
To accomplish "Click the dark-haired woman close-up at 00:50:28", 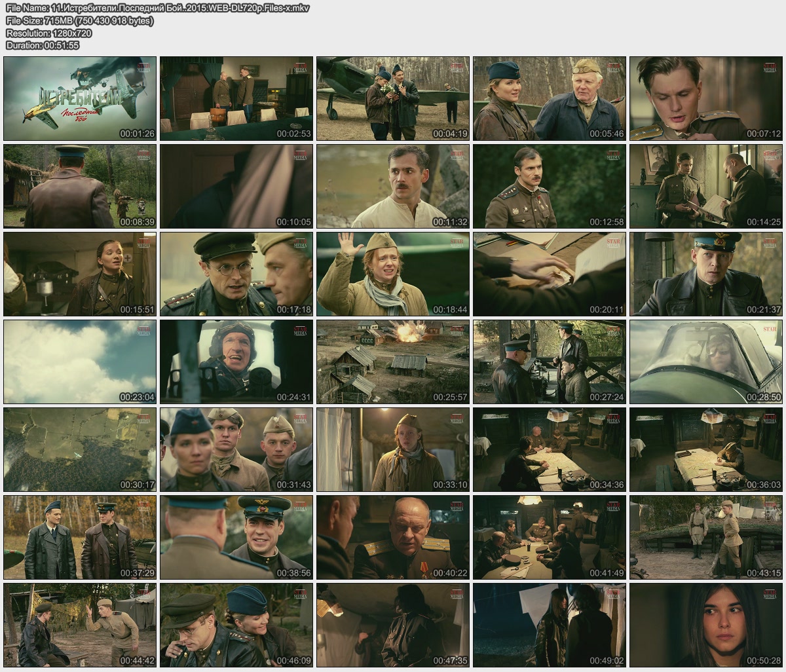I will pyautogui.click(x=706, y=625).
